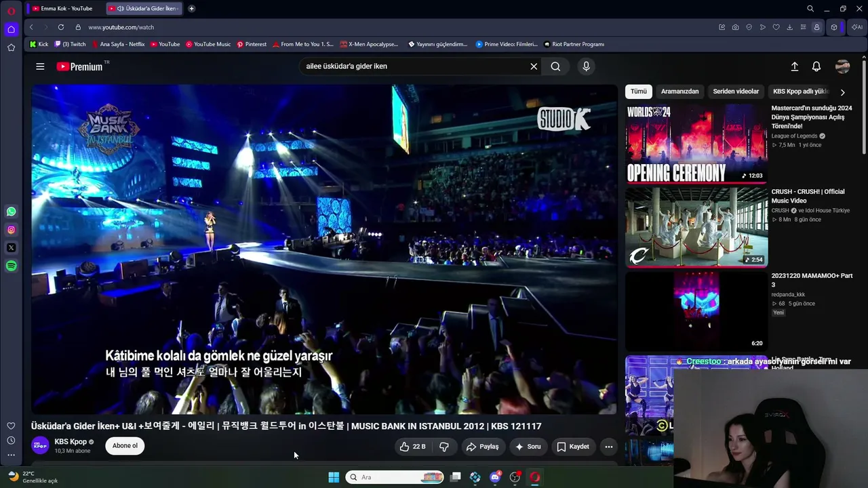868x488 pixels.
Task: Open the Twitch bookmark
Action: [70, 44]
